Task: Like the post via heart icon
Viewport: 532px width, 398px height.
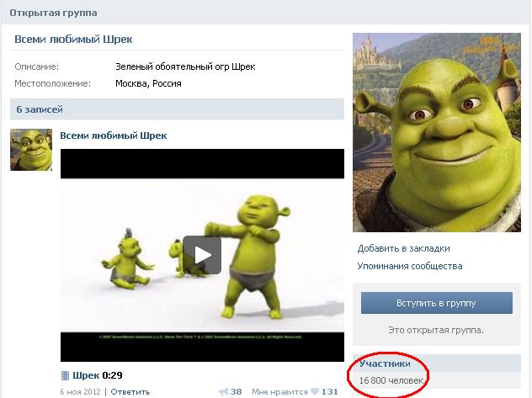Action: (x=315, y=391)
